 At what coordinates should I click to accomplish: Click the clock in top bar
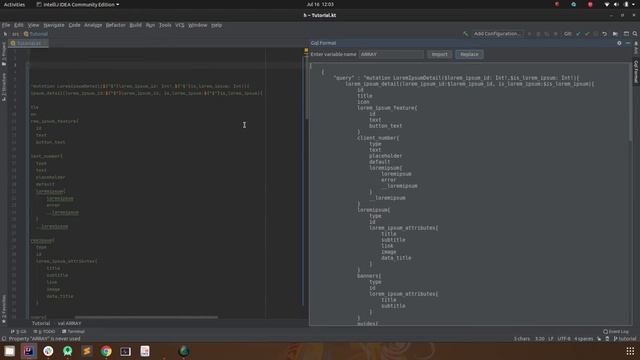point(320,4)
